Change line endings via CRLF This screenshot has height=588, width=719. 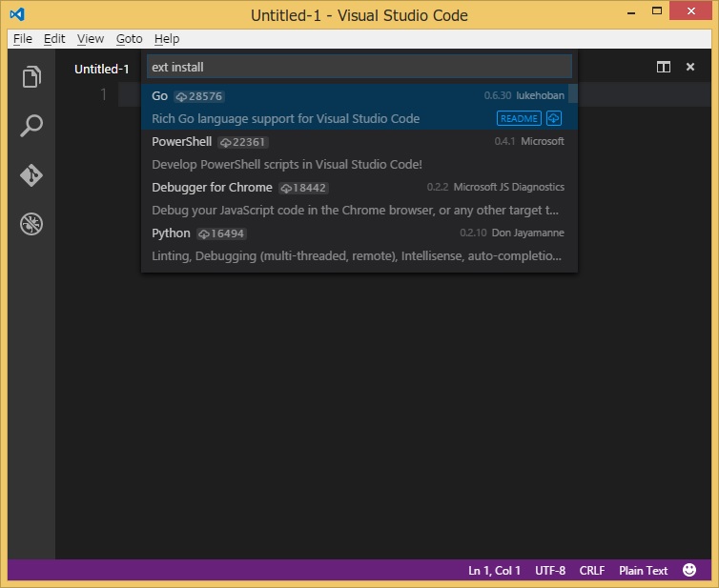[x=592, y=571]
